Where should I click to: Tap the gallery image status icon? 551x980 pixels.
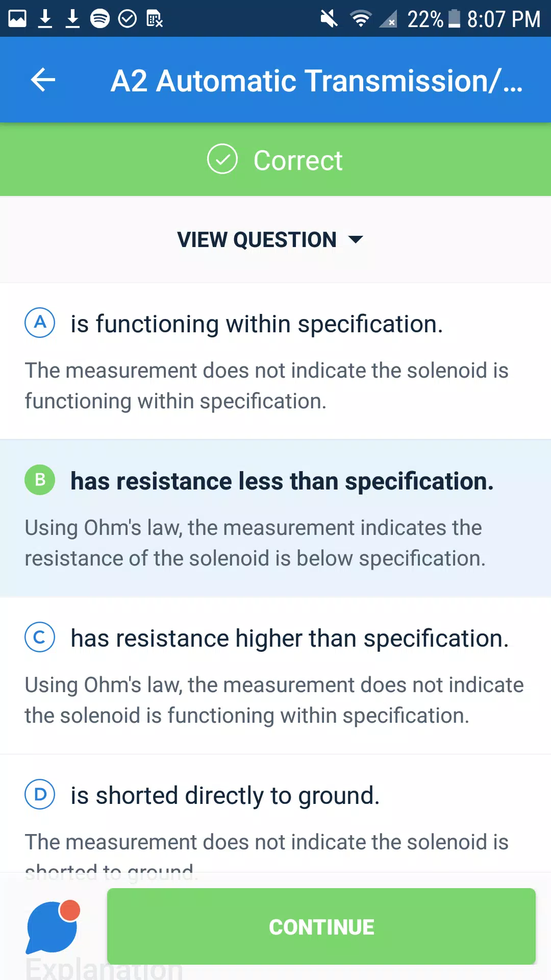point(17,19)
